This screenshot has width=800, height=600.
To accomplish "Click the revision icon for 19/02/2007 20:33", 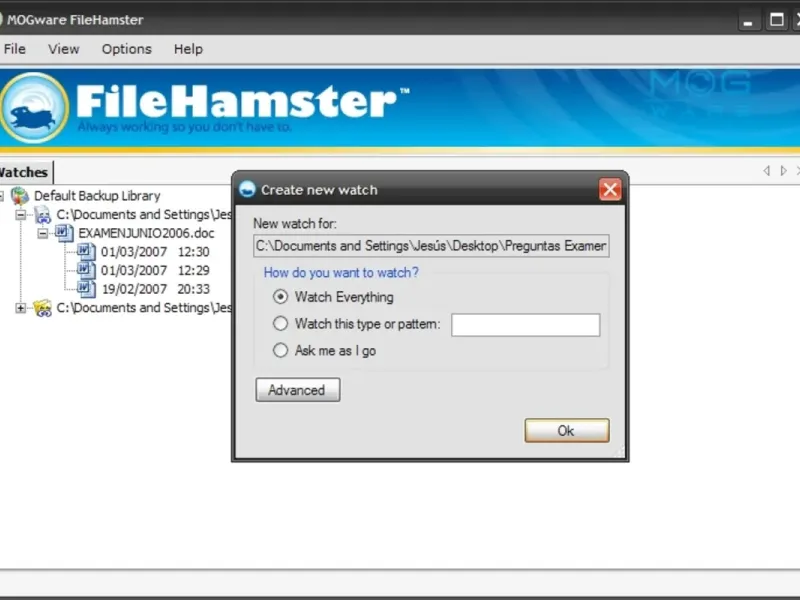I will (x=86, y=289).
